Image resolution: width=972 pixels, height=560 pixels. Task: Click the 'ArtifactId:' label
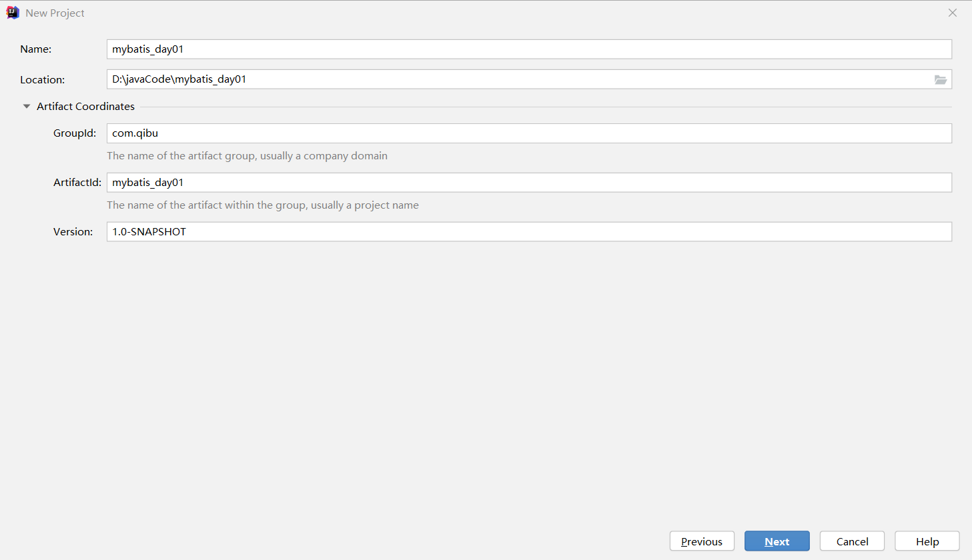(77, 183)
